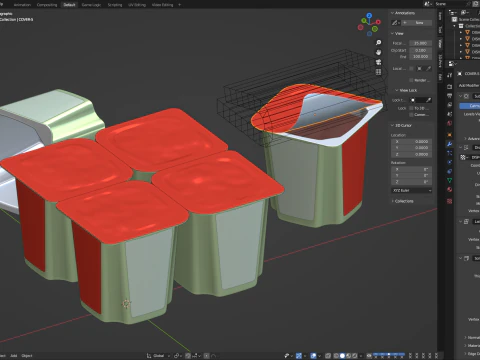Switch to the Video Editing workspace tab
The width and height of the screenshot is (480, 360).
click(x=162, y=5)
